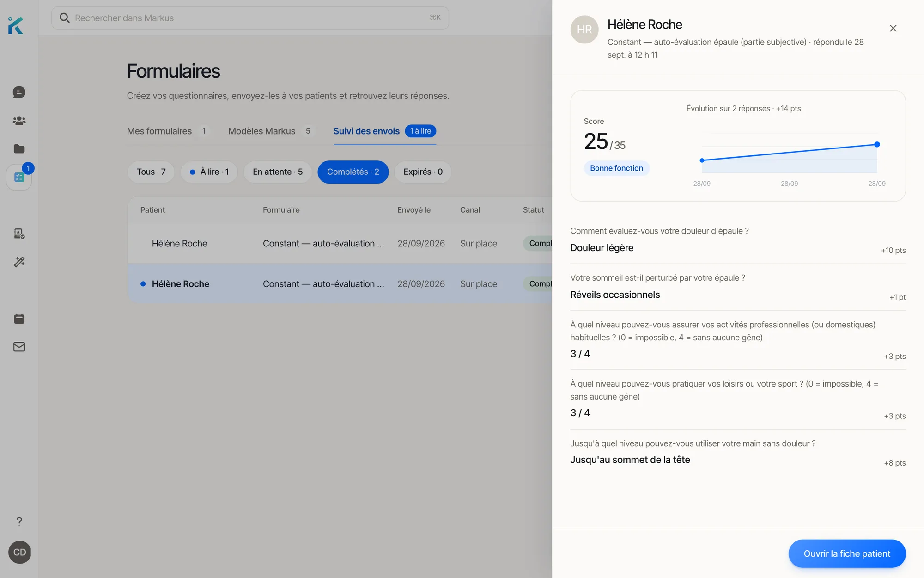Filter by Tous · 7
The height and width of the screenshot is (578, 924).
(x=151, y=172)
